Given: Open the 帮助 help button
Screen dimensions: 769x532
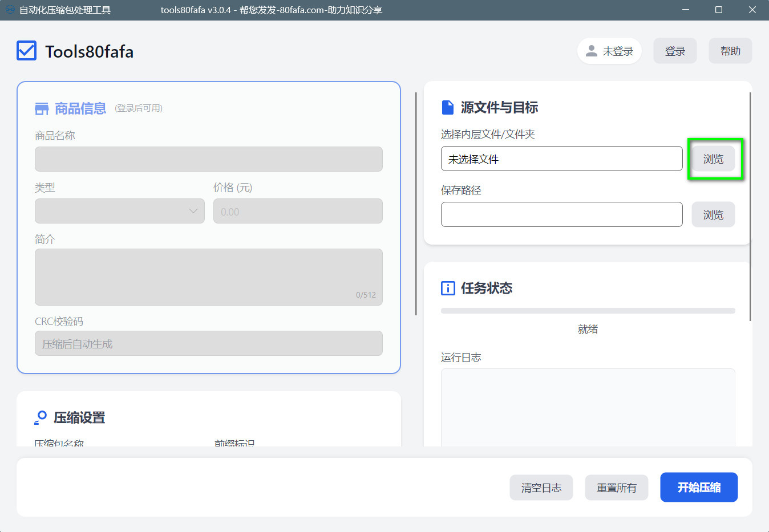Looking at the screenshot, I should 730,51.
